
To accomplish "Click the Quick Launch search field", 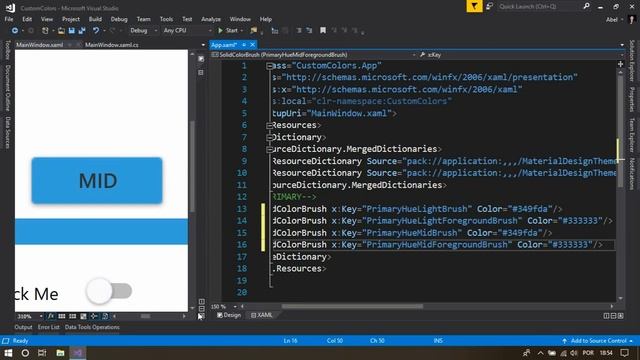I will pos(538,6).
